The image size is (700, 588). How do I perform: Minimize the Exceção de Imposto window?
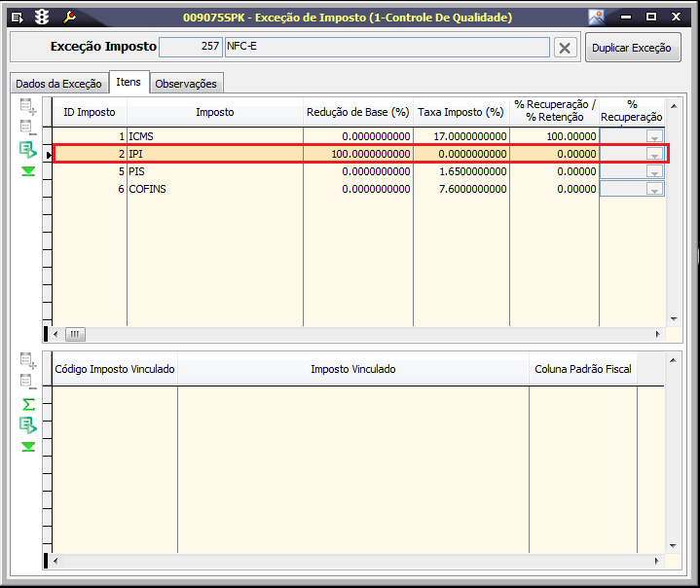[626, 17]
